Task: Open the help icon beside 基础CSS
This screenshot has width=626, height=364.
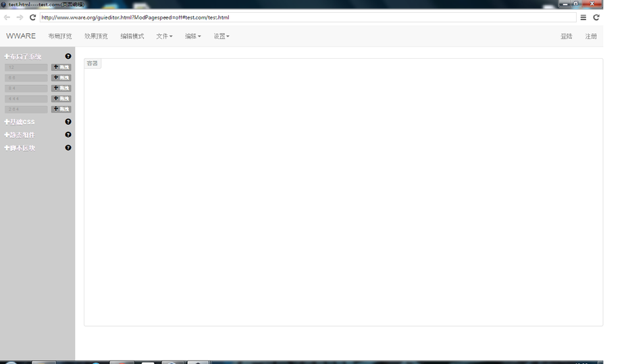Action: (x=68, y=122)
